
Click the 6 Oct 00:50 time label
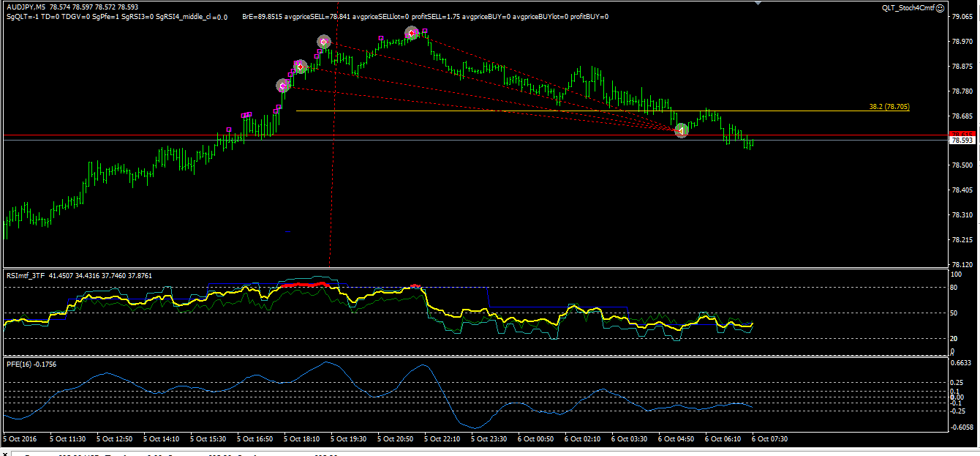point(535,439)
